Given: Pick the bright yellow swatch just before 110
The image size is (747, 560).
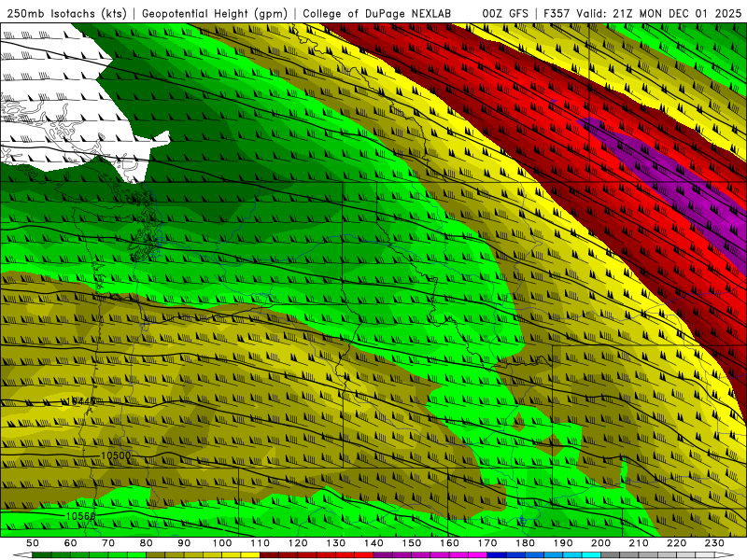Looking at the screenshot, I should click(250, 555).
